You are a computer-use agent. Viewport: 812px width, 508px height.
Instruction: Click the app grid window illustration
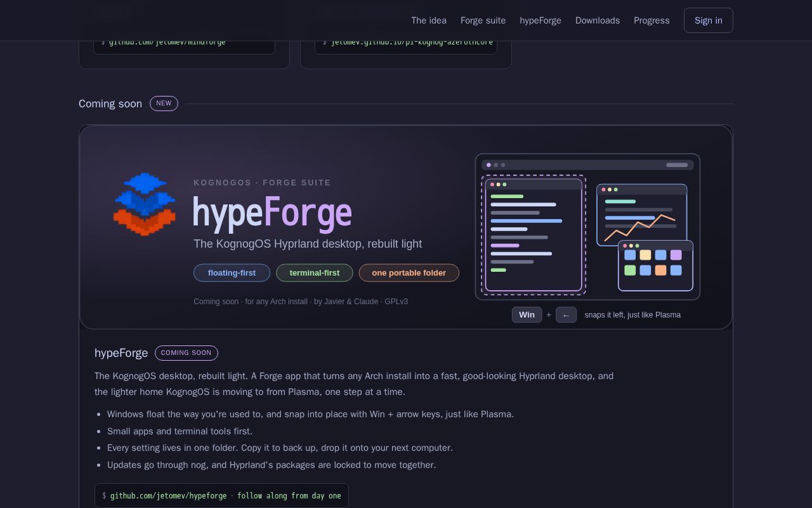tap(655, 265)
